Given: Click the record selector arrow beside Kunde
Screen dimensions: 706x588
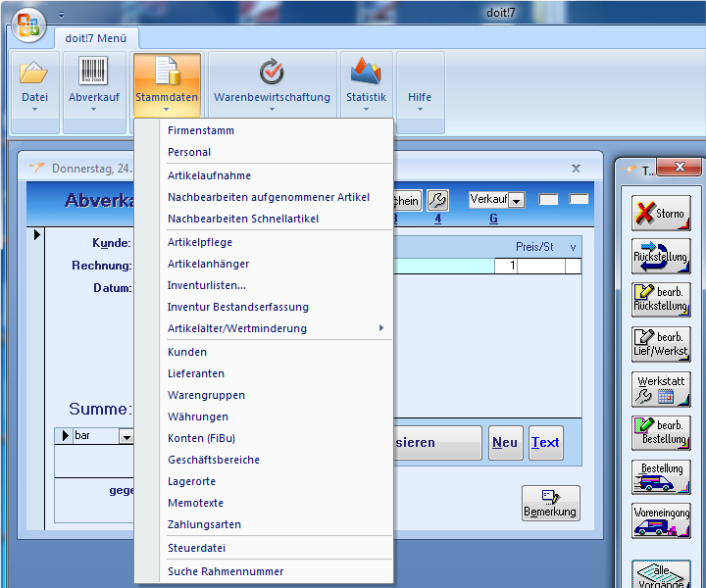Looking at the screenshot, I should pyautogui.click(x=36, y=234).
